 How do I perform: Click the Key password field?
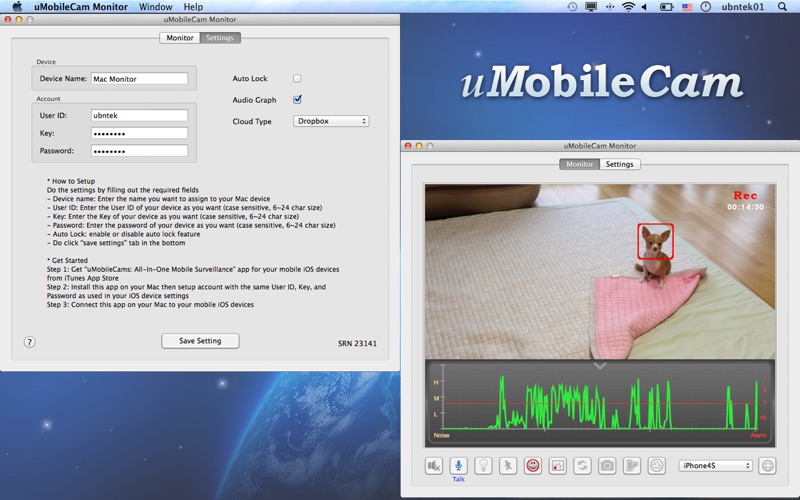click(x=139, y=133)
